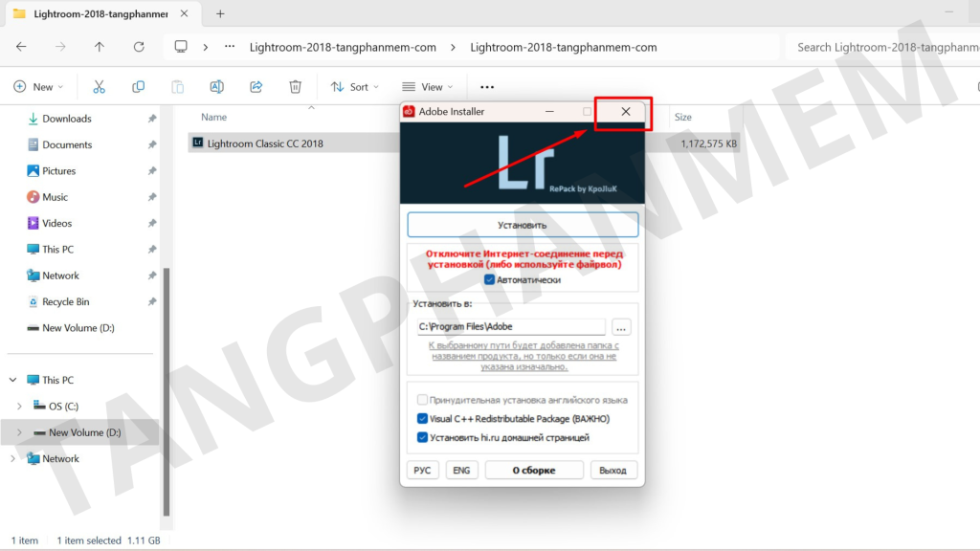Click the Rename icon in toolbar
The width and height of the screenshot is (980, 551).
click(x=216, y=87)
